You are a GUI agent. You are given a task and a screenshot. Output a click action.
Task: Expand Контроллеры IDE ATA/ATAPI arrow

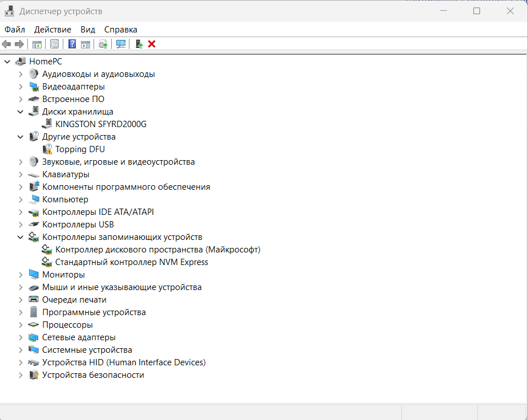21,212
